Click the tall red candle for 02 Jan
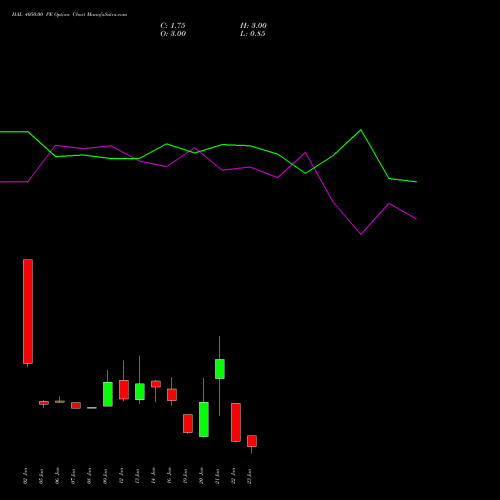Image resolution: width=500 pixels, height=500 pixels. pyautogui.click(x=28, y=311)
